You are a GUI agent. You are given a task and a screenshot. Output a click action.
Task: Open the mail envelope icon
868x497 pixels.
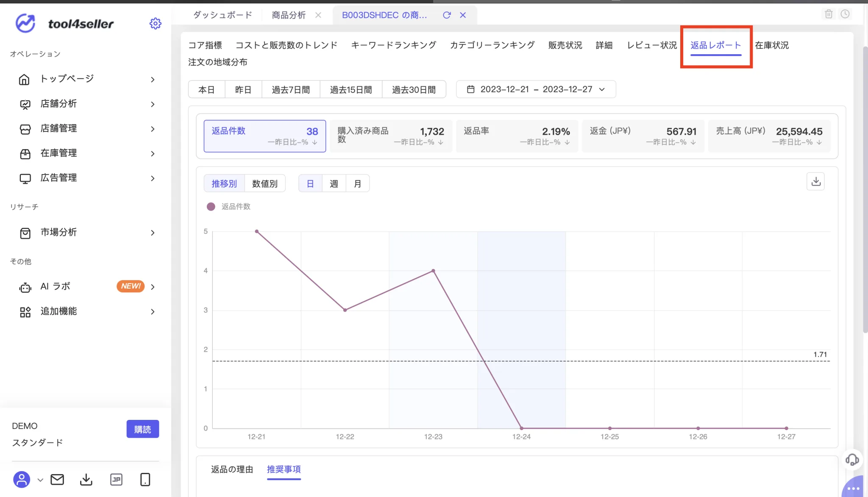pyautogui.click(x=57, y=480)
